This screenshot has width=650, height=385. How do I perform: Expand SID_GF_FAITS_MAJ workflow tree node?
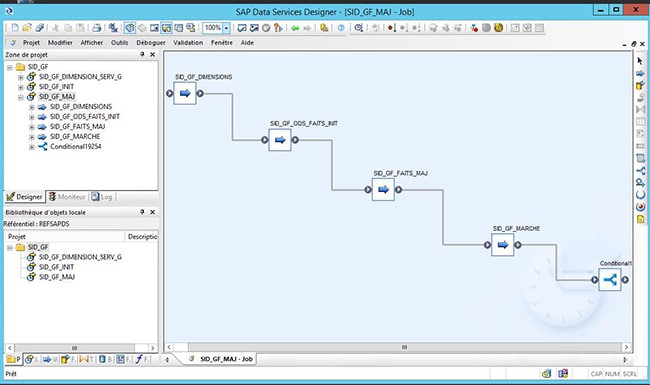[x=32, y=127]
